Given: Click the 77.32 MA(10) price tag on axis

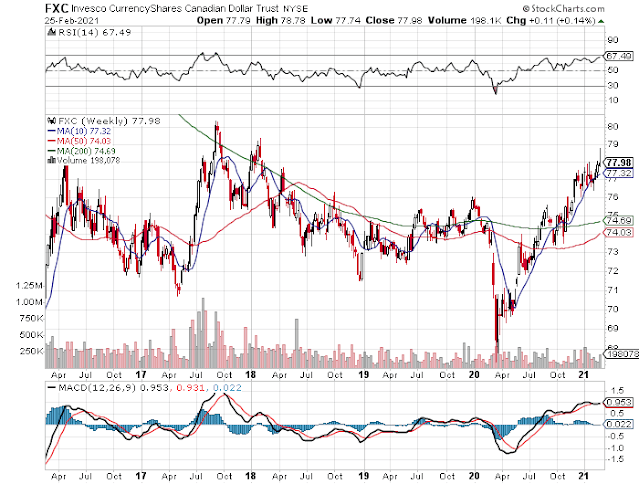Looking at the screenshot, I should coord(619,173).
